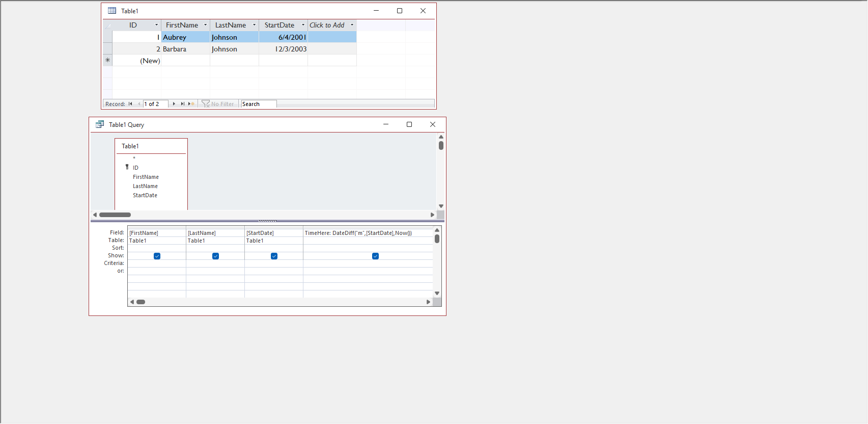Screen dimensions: 868x424
Task: Click the select-all corner of the datasheet
Action: coord(107,25)
